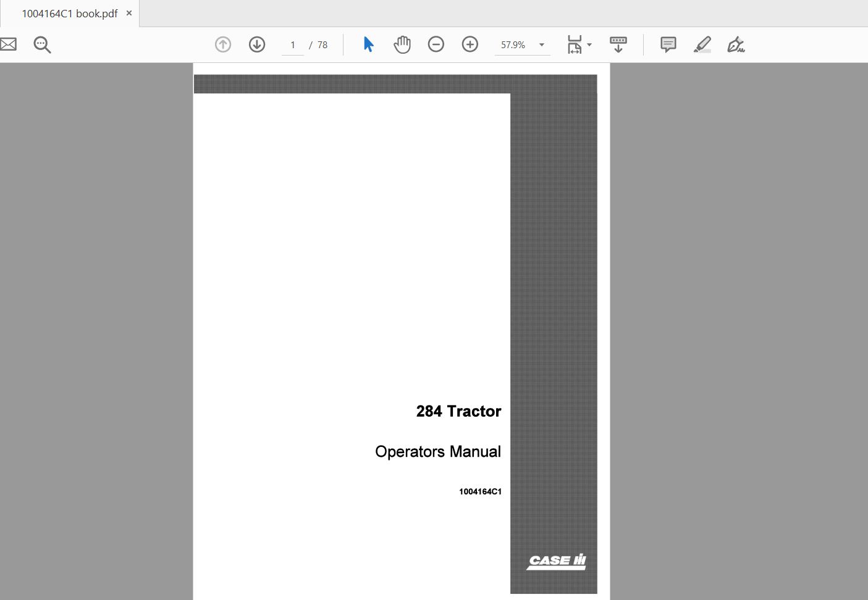Click the page number 78 total indicator
Image resolution: width=868 pixels, height=600 pixels.
(x=322, y=44)
